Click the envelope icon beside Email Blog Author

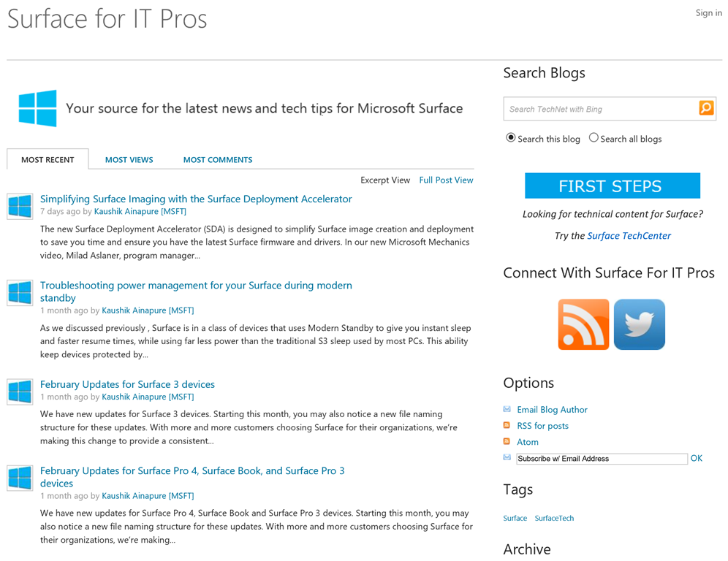point(507,410)
